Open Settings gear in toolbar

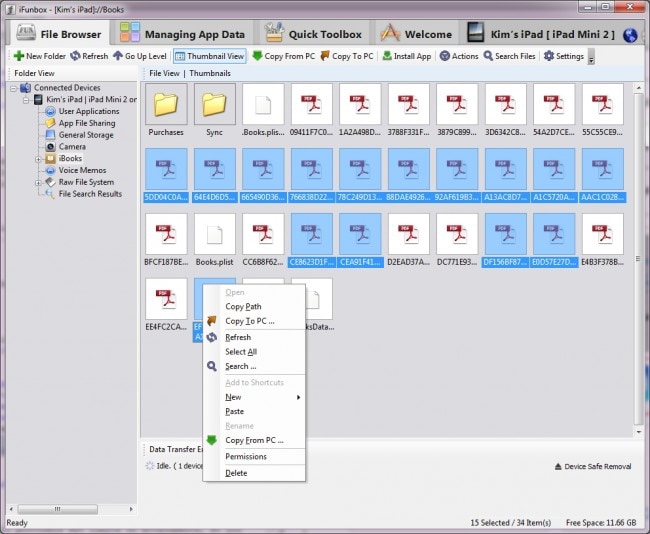[549, 56]
